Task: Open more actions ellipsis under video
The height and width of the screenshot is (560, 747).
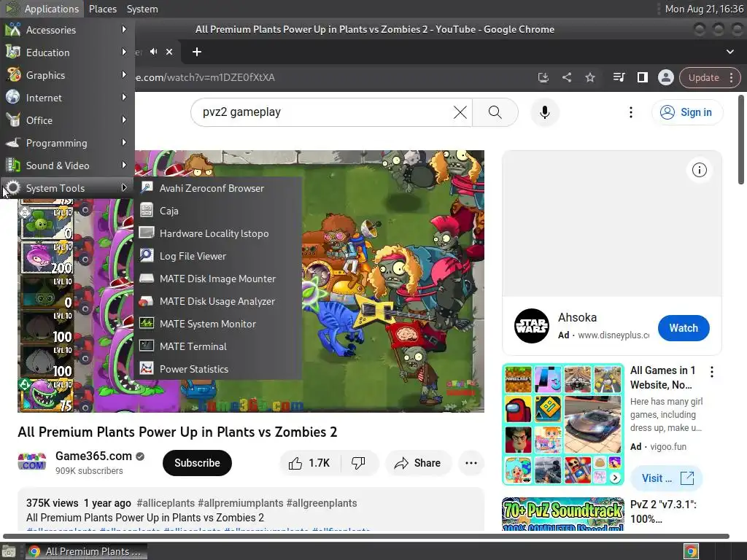Action: pyautogui.click(x=471, y=463)
